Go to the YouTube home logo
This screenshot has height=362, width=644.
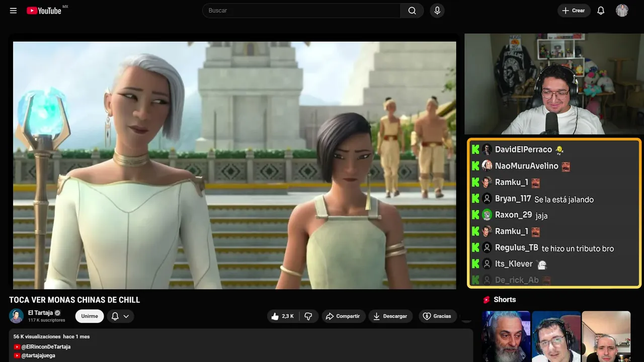(x=44, y=11)
